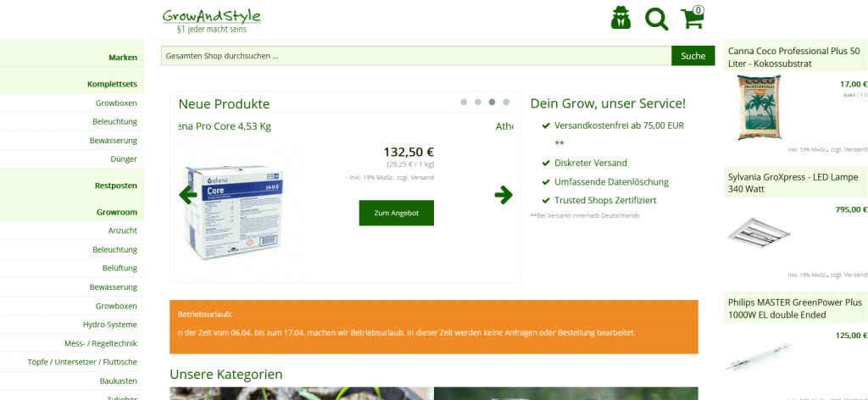
Task: Select the first carousel dot indicator
Action: tap(464, 102)
